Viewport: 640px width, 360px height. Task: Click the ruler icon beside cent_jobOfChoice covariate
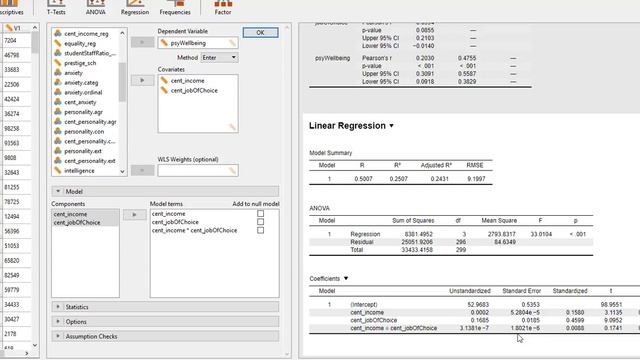click(x=164, y=90)
